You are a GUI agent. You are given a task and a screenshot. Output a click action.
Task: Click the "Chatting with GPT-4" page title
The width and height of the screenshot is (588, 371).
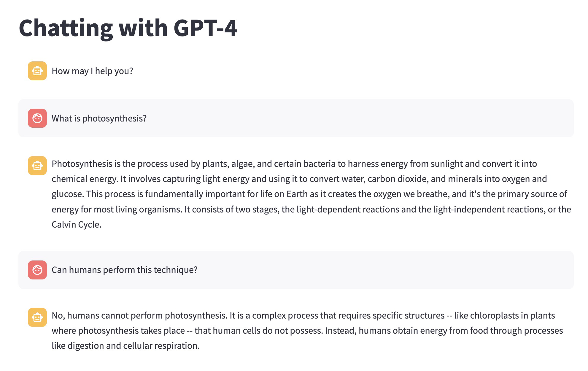(x=128, y=28)
